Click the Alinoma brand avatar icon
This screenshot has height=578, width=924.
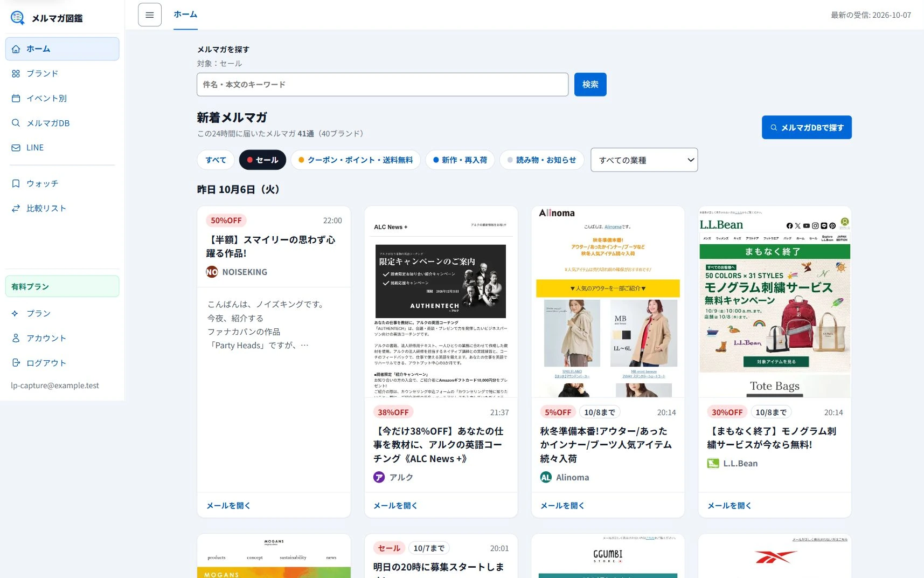click(x=546, y=477)
